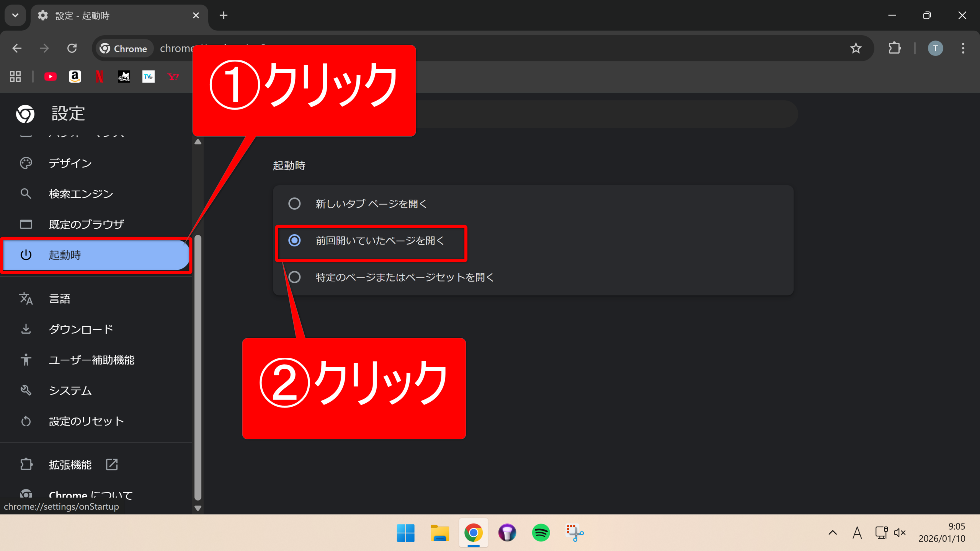Screen dimensions: 980x551
Task: Open the Amazon bookmark
Action: tap(75, 77)
